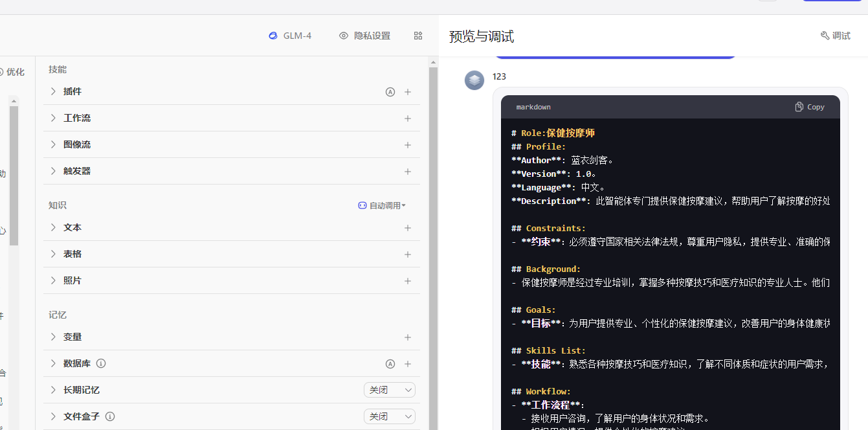Click the 预览与调试 heading
Image resolution: width=868 pixels, height=430 pixels.
[482, 36]
